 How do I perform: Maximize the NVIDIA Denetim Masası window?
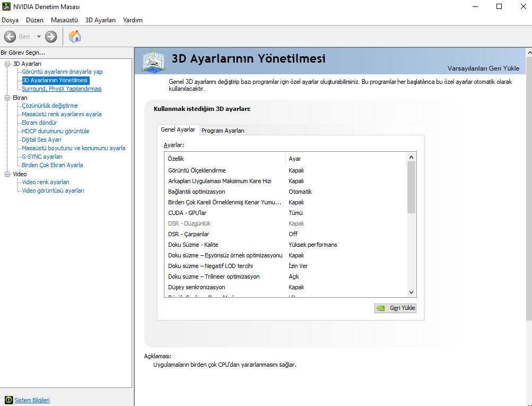[x=499, y=6]
